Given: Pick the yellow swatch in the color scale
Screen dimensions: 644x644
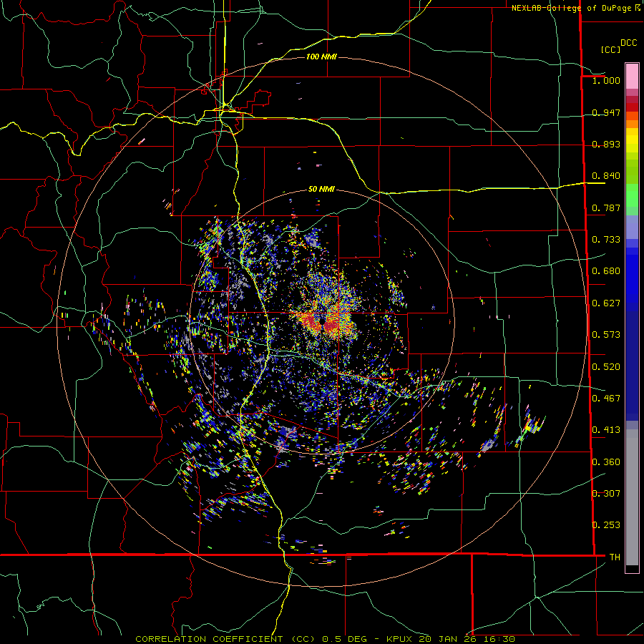Looking at the screenshot, I should click(x=632, y=140).
